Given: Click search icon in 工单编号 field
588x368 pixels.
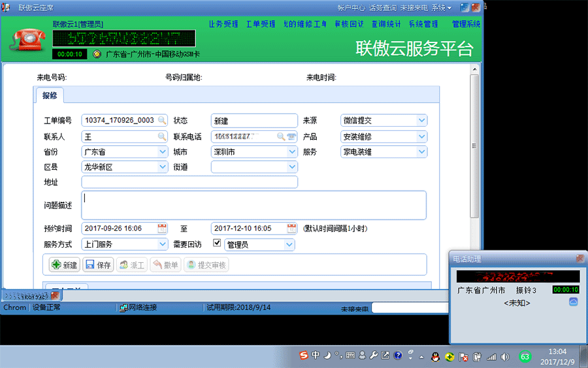Looking at the screenshot, I should (x=161, y=120).
